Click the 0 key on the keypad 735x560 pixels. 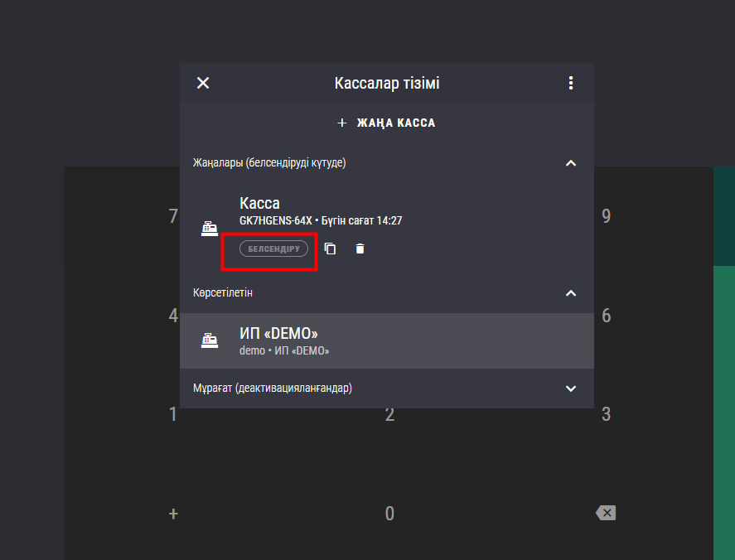[389, 514]
